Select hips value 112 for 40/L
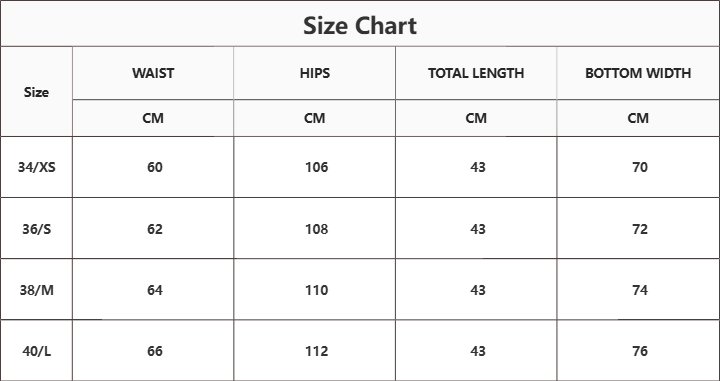Image resolution: width=720 pixels, height=381 pixels. coord(317,351)
